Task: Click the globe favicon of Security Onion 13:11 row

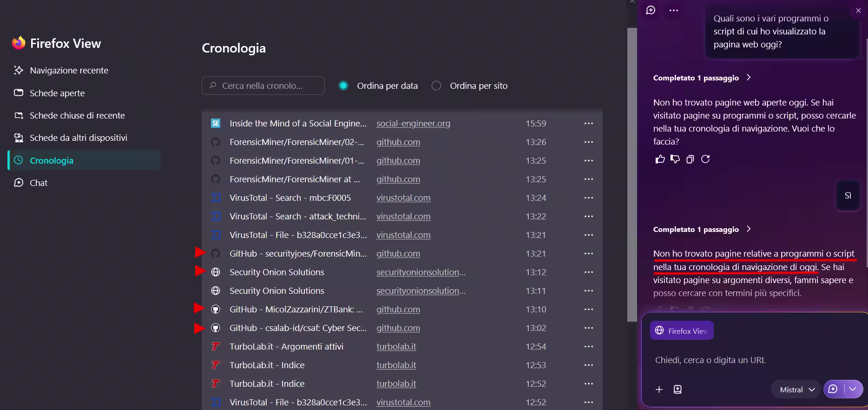Action: click(x=216, y=291)
